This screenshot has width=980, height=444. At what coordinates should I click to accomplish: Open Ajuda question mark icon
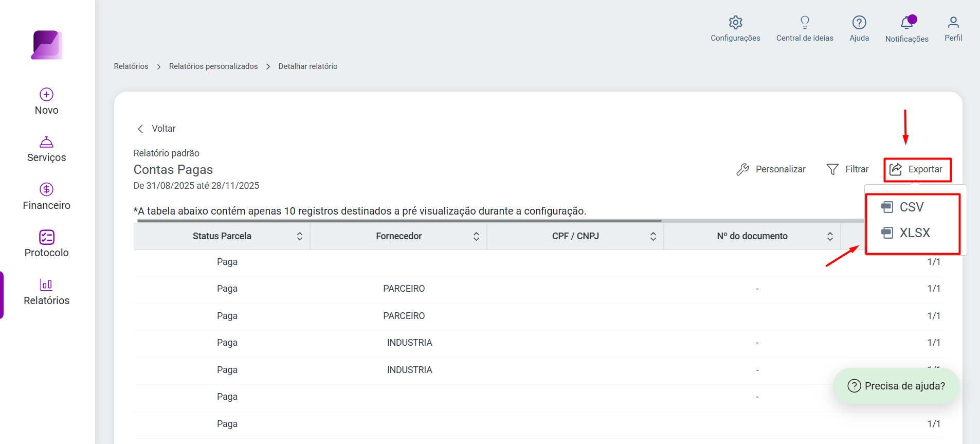coord(859,22)
